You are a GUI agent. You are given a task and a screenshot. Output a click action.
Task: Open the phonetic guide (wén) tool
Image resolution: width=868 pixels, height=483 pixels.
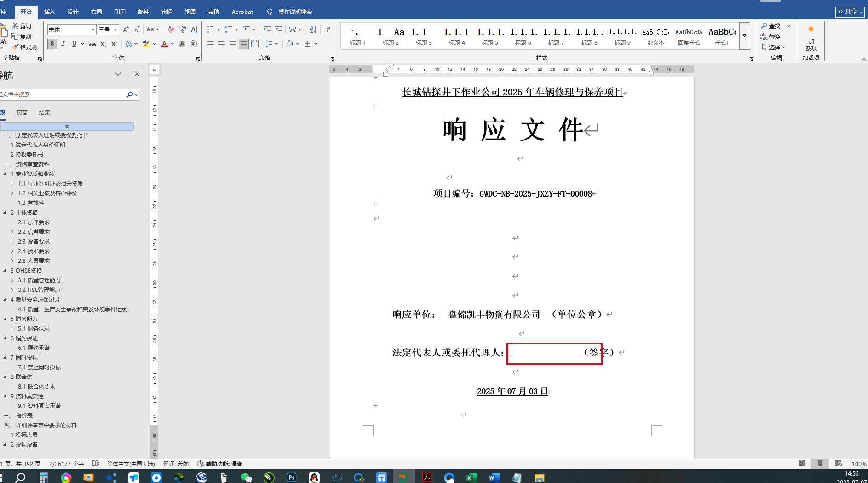(x=182, y=29)
